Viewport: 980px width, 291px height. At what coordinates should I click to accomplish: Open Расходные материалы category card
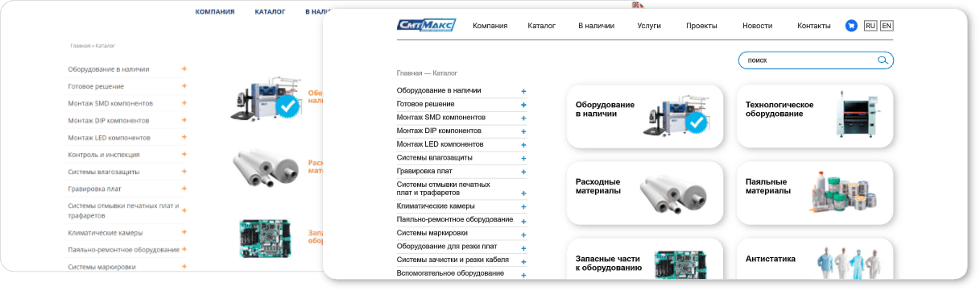645,193
